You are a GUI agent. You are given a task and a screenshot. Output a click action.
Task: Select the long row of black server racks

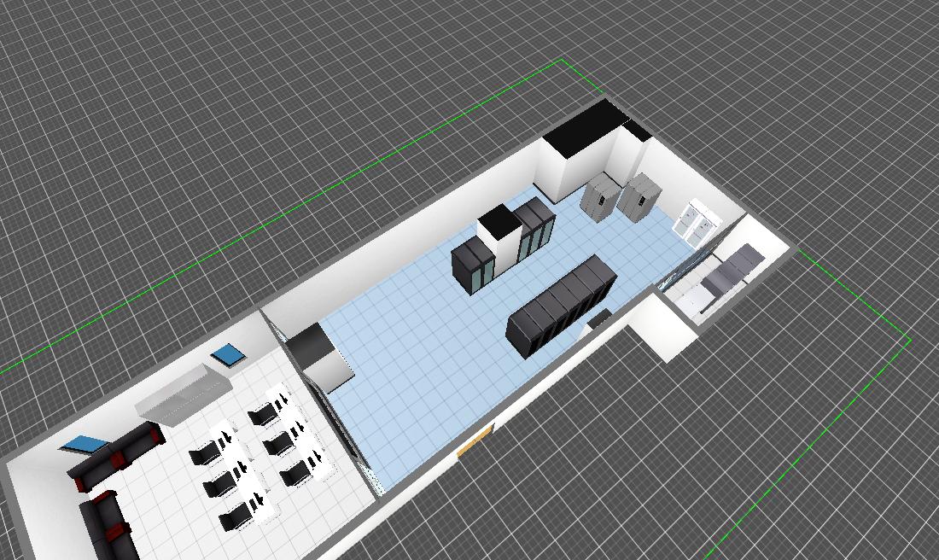[562, 306]
